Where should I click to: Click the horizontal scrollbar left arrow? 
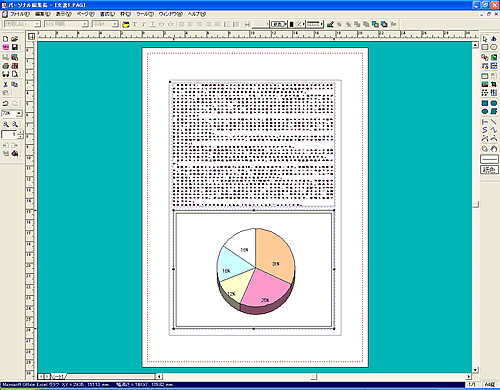(x=159, y=377)
